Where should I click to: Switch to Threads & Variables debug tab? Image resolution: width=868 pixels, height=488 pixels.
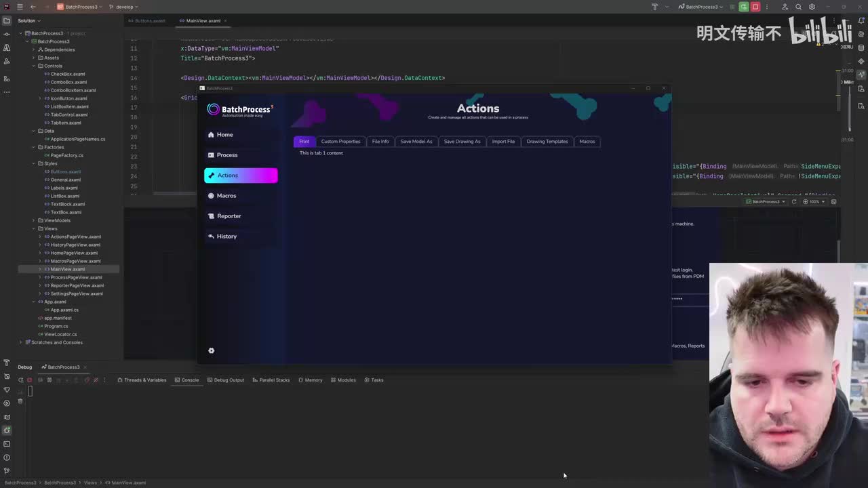pyautogui.click(x=142, y=380)
